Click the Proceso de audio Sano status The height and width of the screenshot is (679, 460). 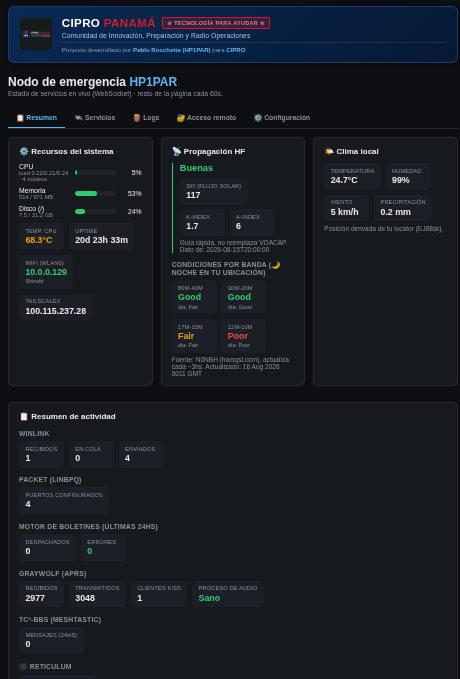pos(209,598)
